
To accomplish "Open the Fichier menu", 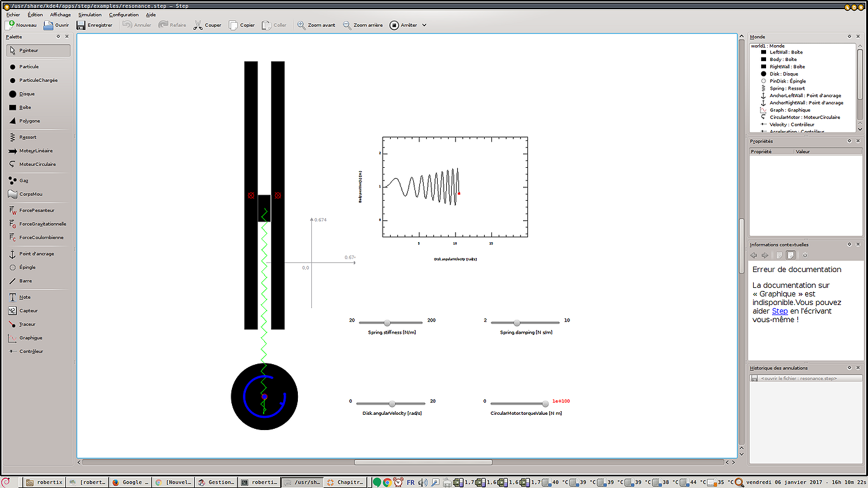I will click(13, 15).
